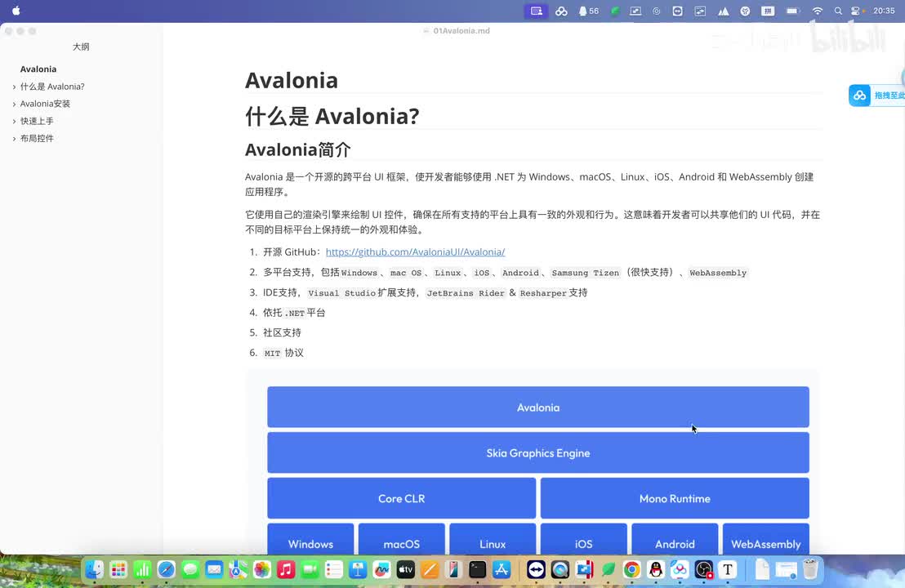
Task: Jump to 布局控件 section in outline
Action: [x=37, y=139]
